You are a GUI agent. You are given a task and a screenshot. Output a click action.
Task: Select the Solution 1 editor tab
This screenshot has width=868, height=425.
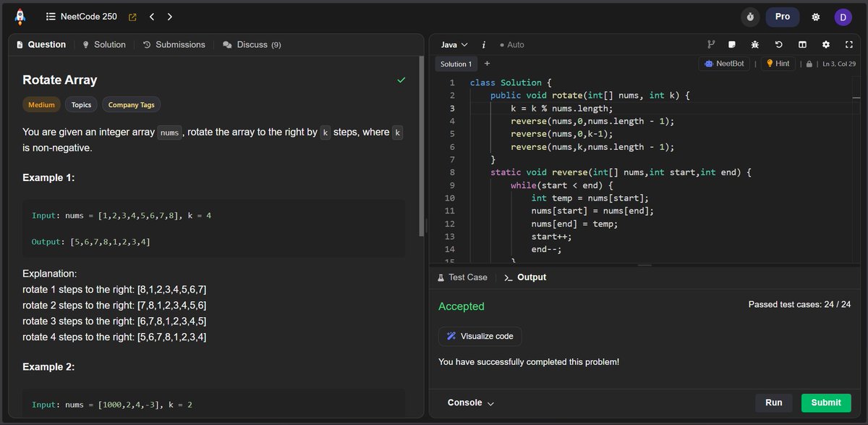(x=456, y=64)
